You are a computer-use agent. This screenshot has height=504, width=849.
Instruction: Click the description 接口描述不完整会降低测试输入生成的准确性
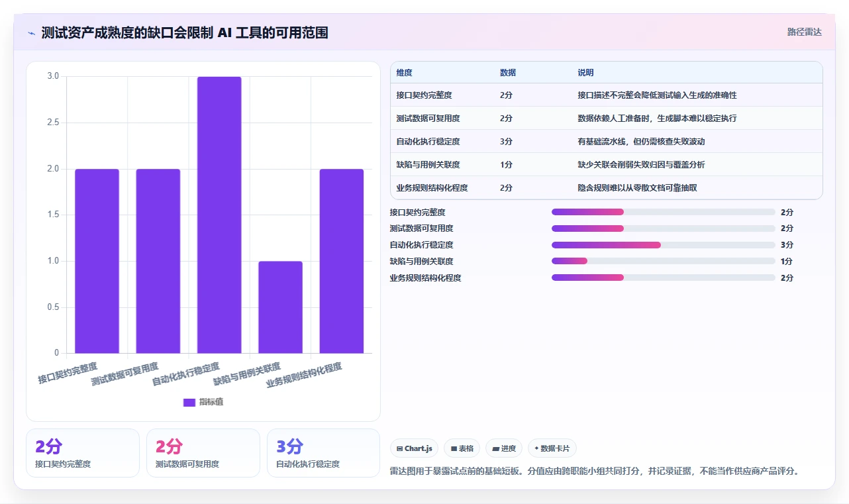point(657,95)
